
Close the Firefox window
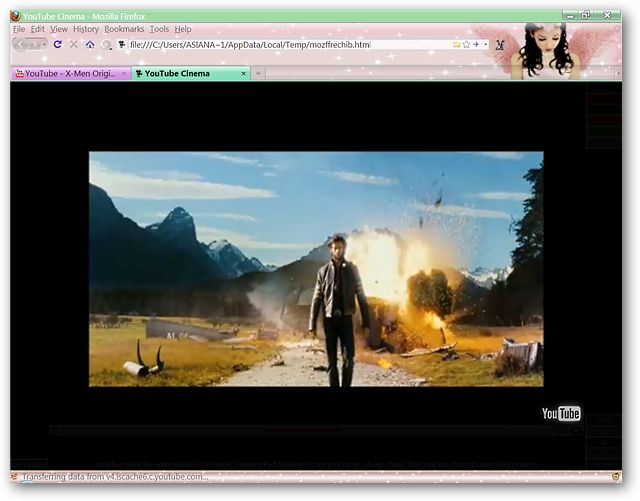[x=607, y=16]
